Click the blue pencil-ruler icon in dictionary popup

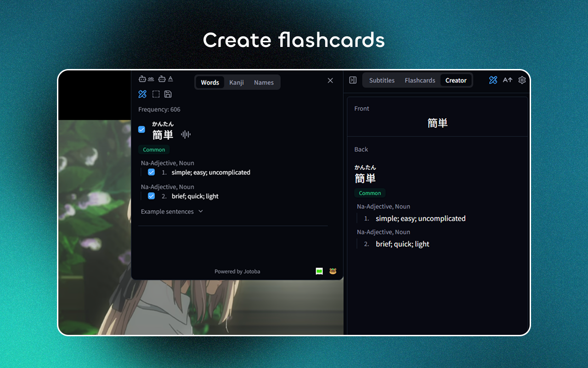pyautogui.click(x=142, y=94)
